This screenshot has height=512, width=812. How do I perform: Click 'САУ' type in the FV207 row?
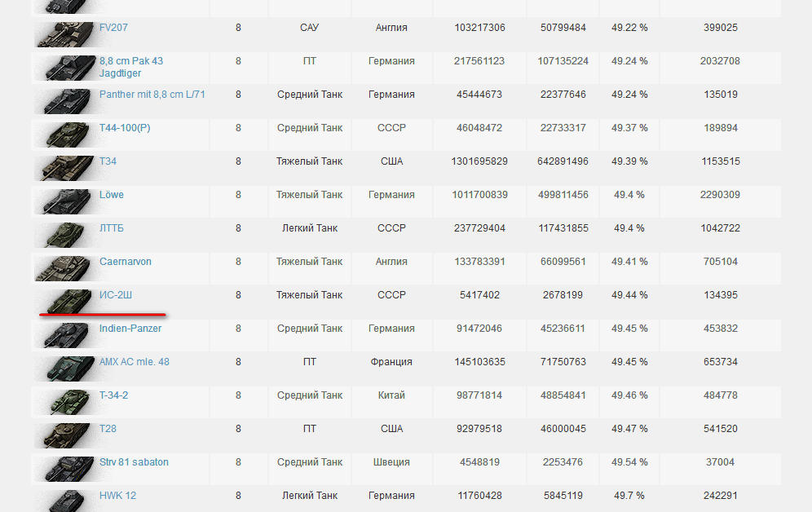point(310,28)
